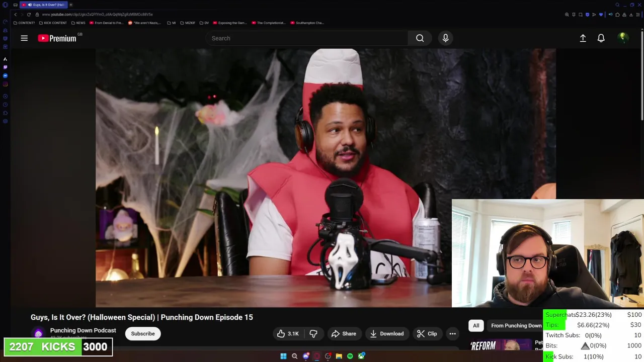Open the browser profile icon
This screenshot has width=644, height=362.
pyautogui.click(x=624, y=15)
